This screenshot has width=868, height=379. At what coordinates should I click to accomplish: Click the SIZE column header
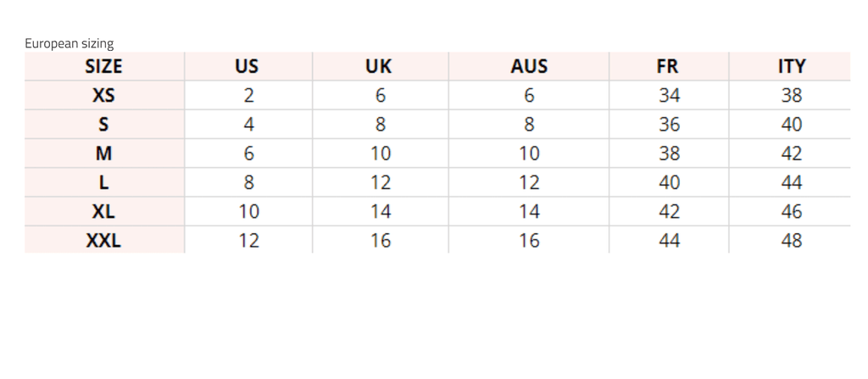click(x=103, y=66)
